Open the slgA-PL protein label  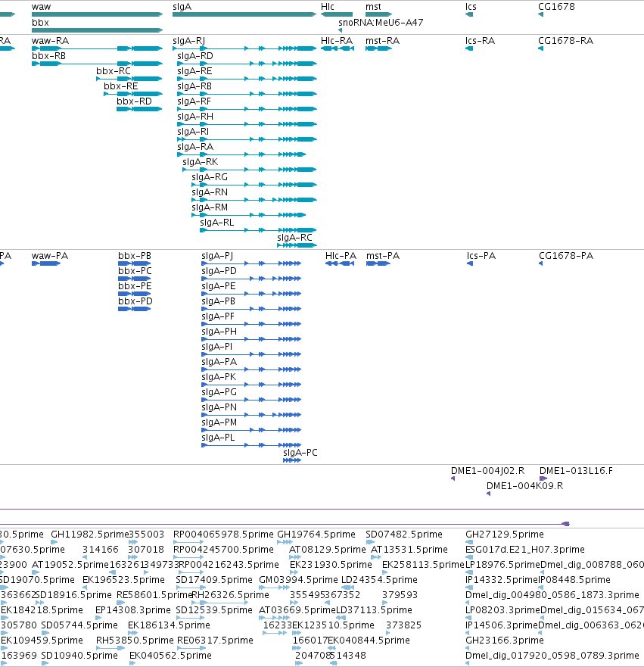click(x=218, y=438)
